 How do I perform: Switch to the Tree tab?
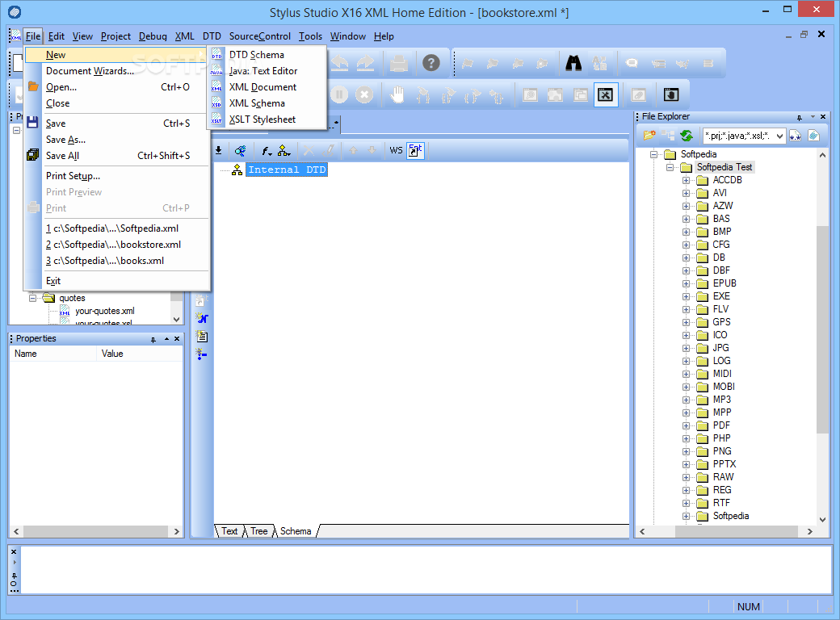[258, 531]
